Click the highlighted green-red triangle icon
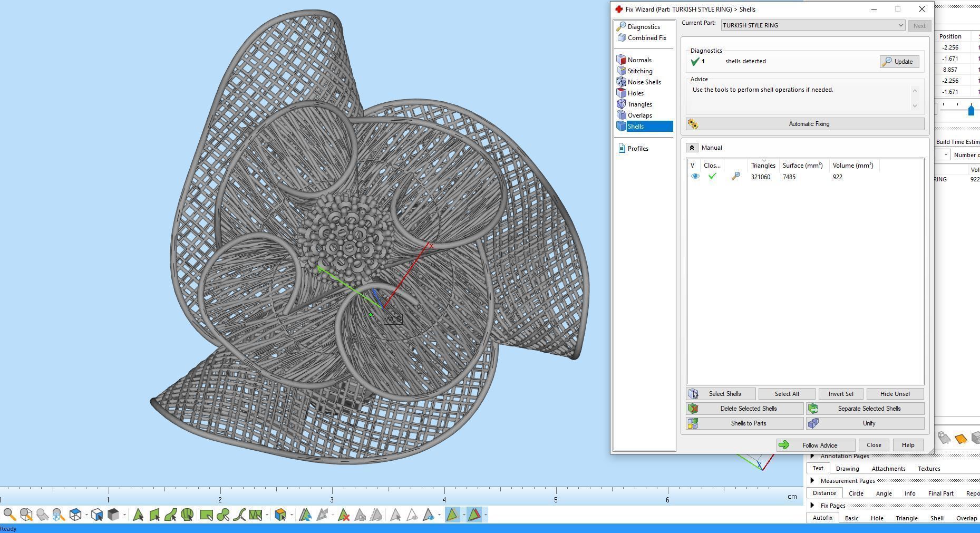The image size is (980, 533). [x=473, y=515]
